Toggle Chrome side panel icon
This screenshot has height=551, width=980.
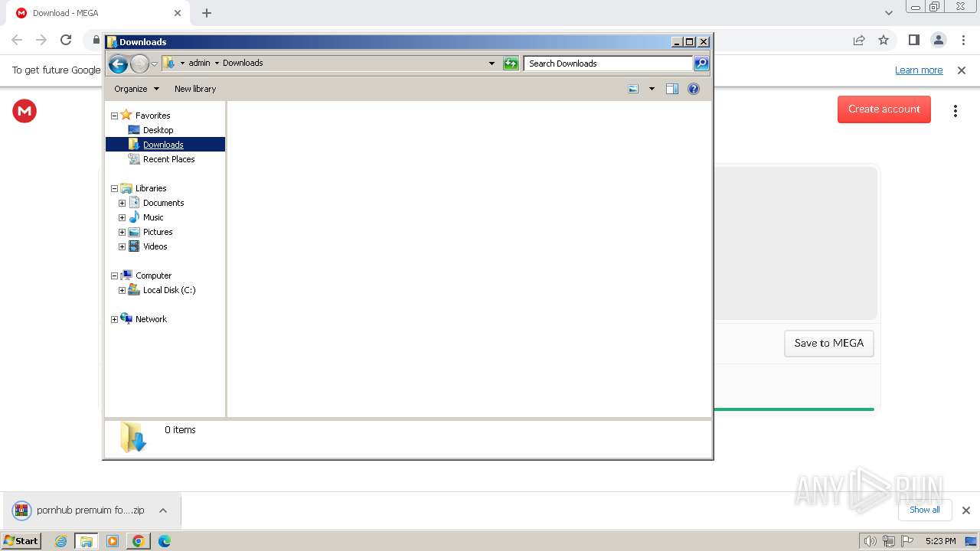pyautogui.click(x=914, y=40)
